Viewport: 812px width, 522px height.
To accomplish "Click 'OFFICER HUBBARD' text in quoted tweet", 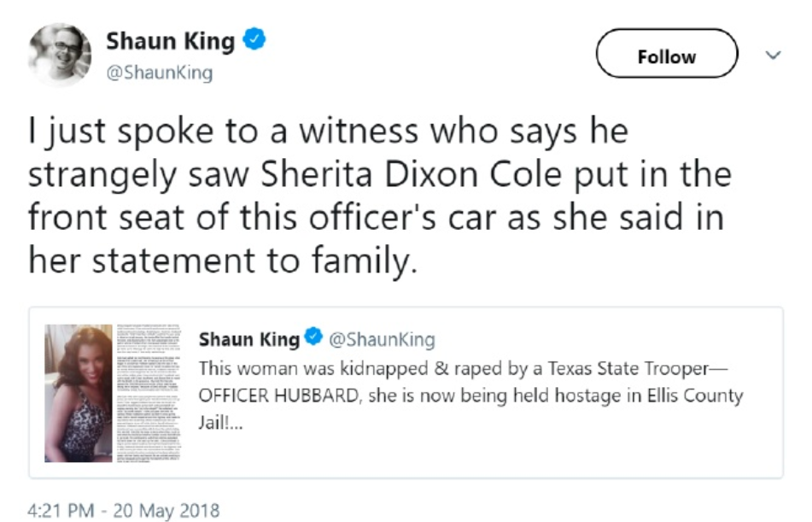I will point(278,396).
